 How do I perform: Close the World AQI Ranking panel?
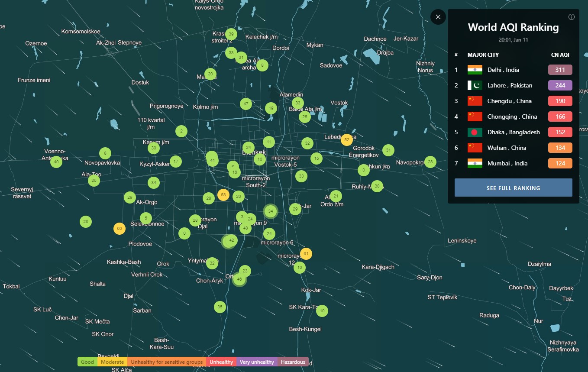point(438,17)
